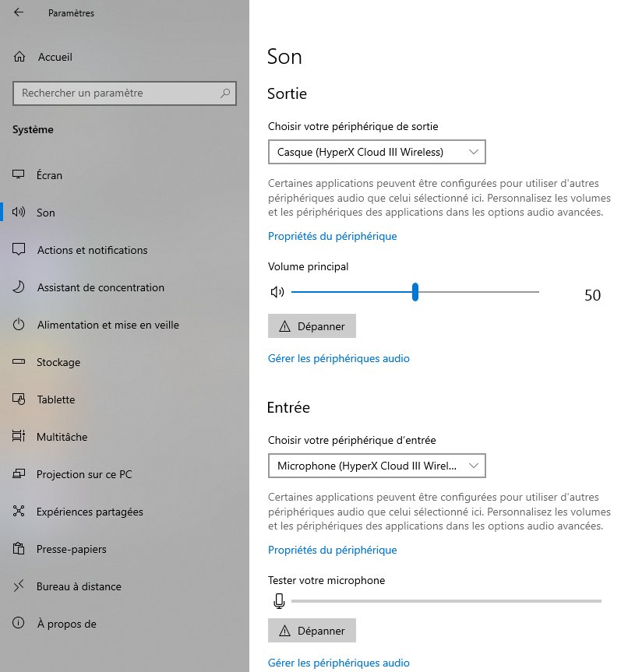This screenshot has height=672, width=621.
Task: Mute volume via the speaker icon
Action: 277,293
